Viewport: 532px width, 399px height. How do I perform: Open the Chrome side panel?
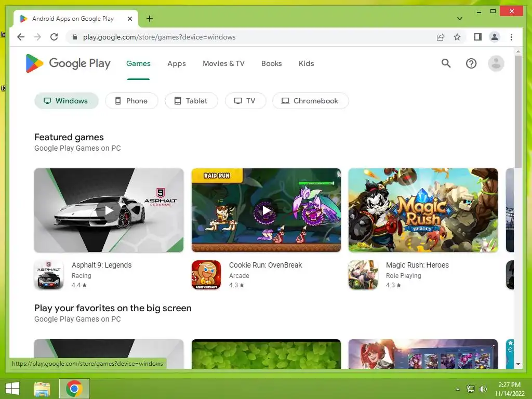[x=478, y=37]
